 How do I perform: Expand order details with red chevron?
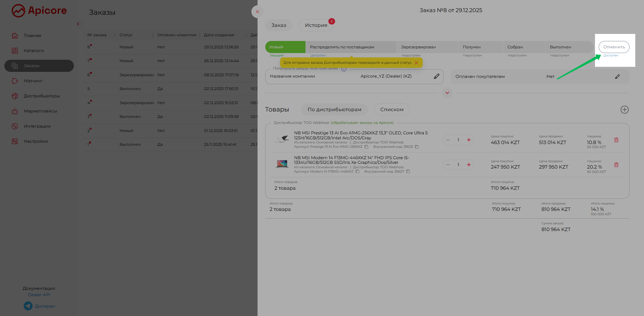click(447, 93)
